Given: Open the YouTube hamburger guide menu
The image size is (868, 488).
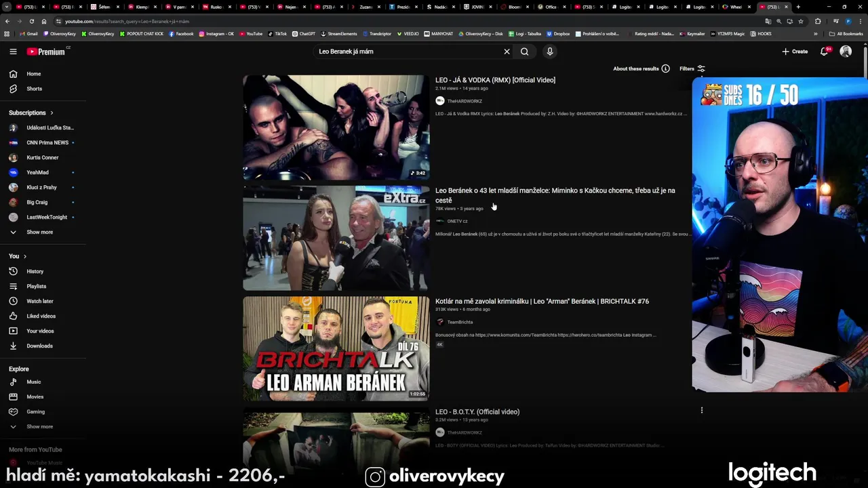Looking at the screenshot, I should click(13, 52).
